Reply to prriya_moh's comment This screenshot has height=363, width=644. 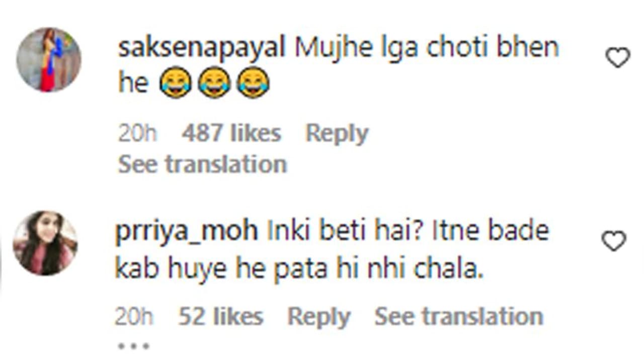point(318,317)
